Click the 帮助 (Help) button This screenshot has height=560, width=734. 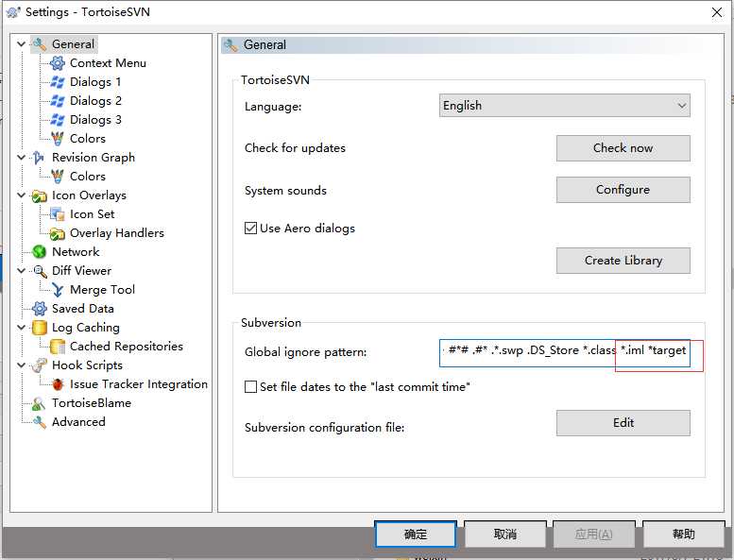684,535
